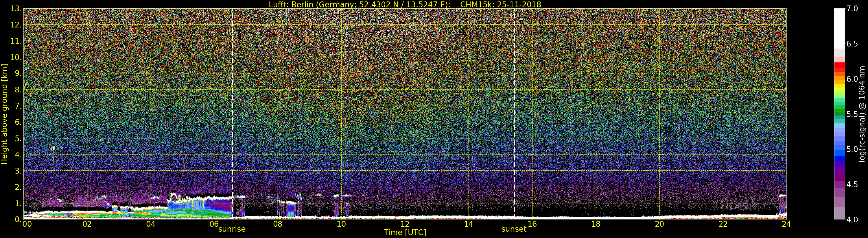868x238 pixels.
Task: Click the "7.0" colorbar tick label
Action: tap(852, 9)
